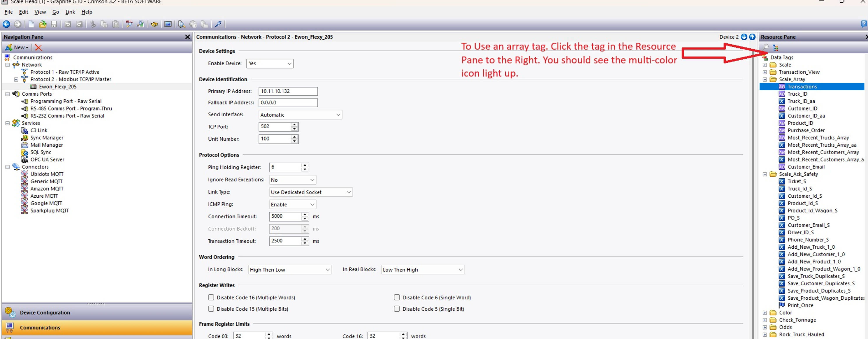
Task: Click the blue display screen toolbar icon
Action: [x=168, y=24]
